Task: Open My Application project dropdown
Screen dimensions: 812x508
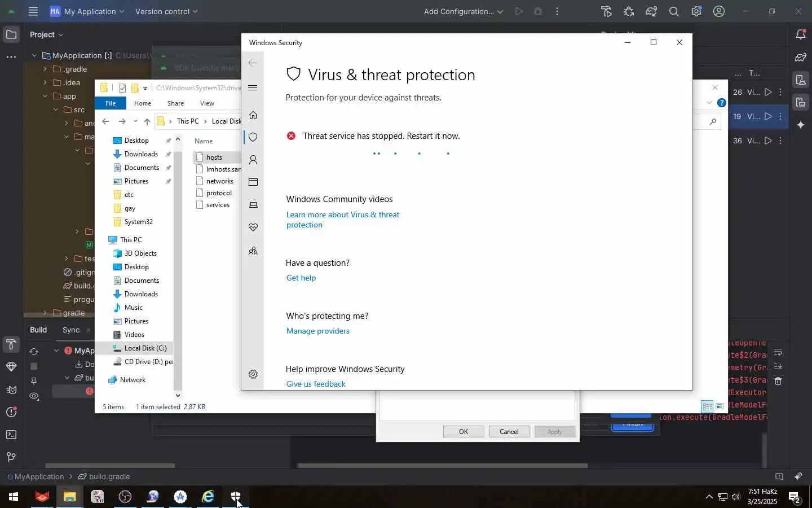Action: click(x=87, y=11)
